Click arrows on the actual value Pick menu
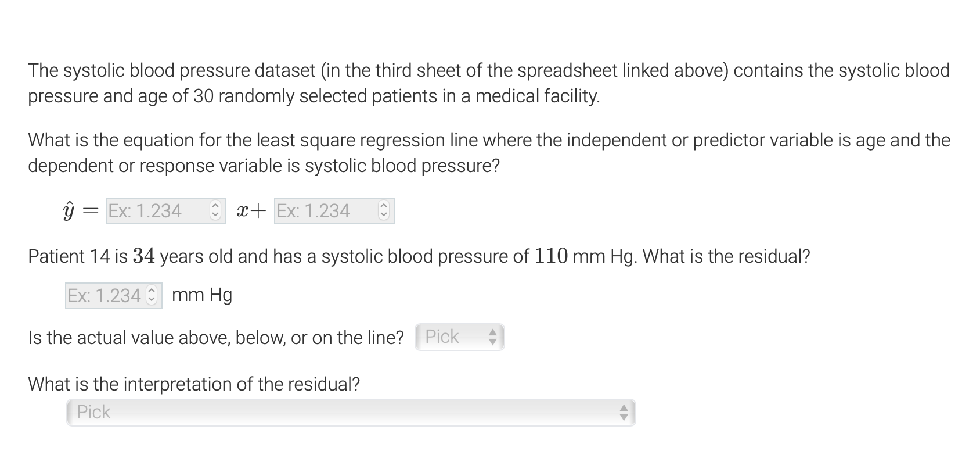 [x=492, y=337]
